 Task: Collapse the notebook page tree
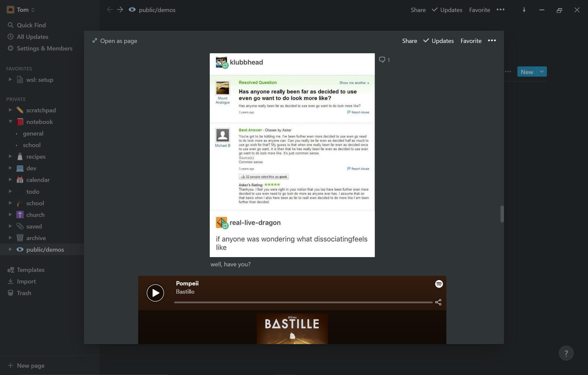tap(10, 121)
